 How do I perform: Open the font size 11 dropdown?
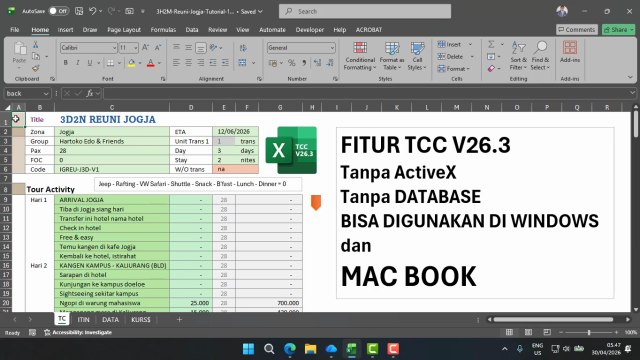135,48
